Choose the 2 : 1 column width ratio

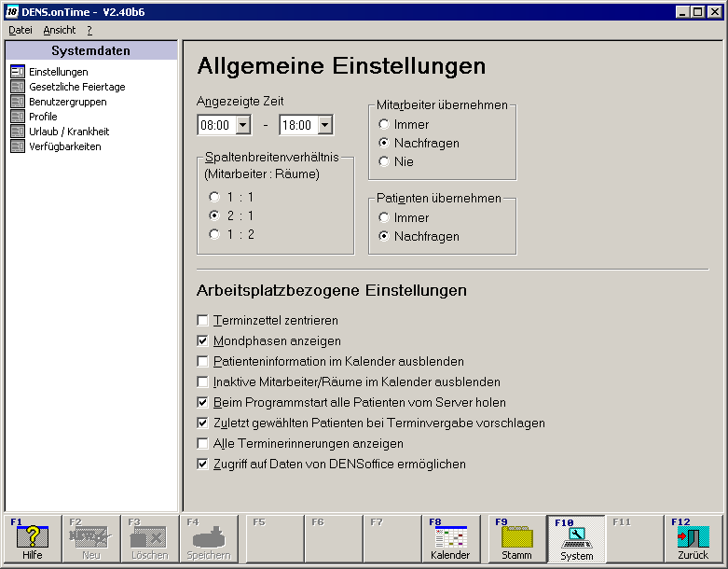pos(214,215)
